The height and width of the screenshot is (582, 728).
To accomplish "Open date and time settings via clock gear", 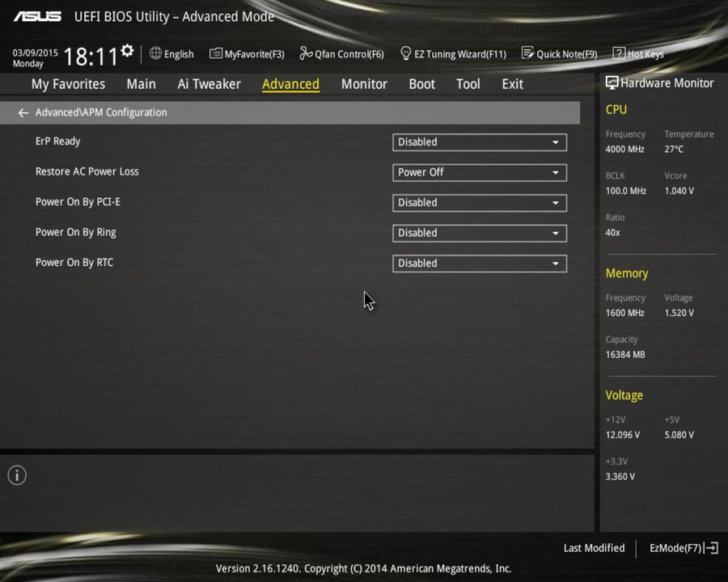I will click(x=126, y=49).
